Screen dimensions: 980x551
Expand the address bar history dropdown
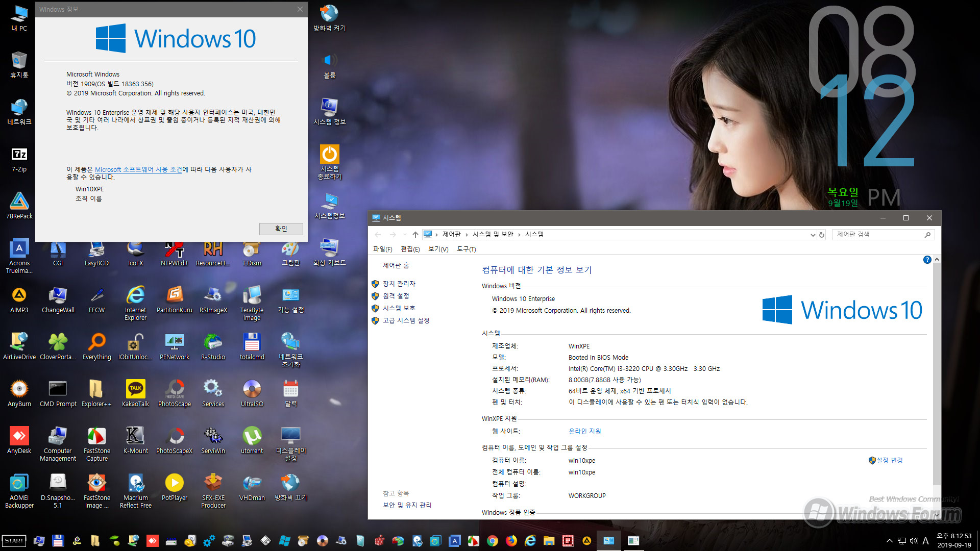point(813,235)
